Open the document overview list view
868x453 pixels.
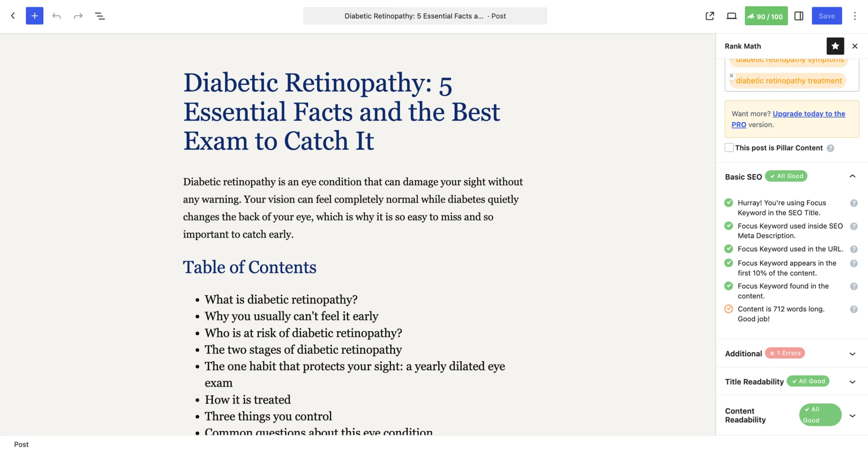100,16
